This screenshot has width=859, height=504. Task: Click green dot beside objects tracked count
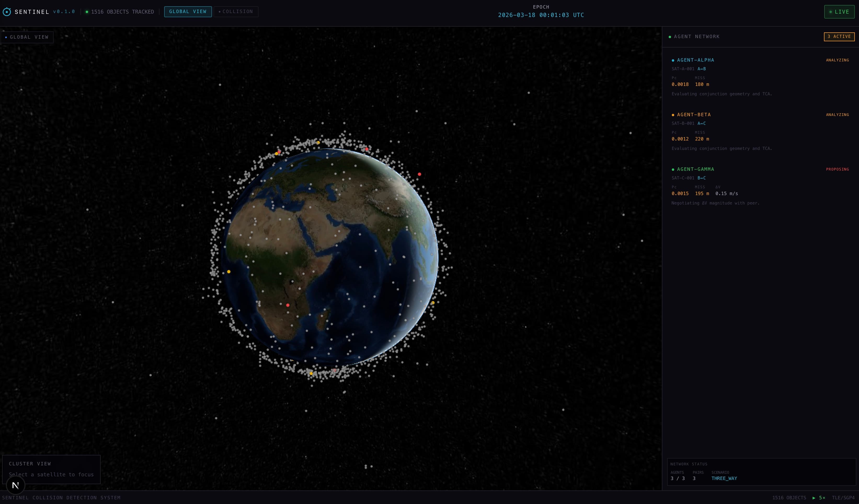[x=87, y=12]
